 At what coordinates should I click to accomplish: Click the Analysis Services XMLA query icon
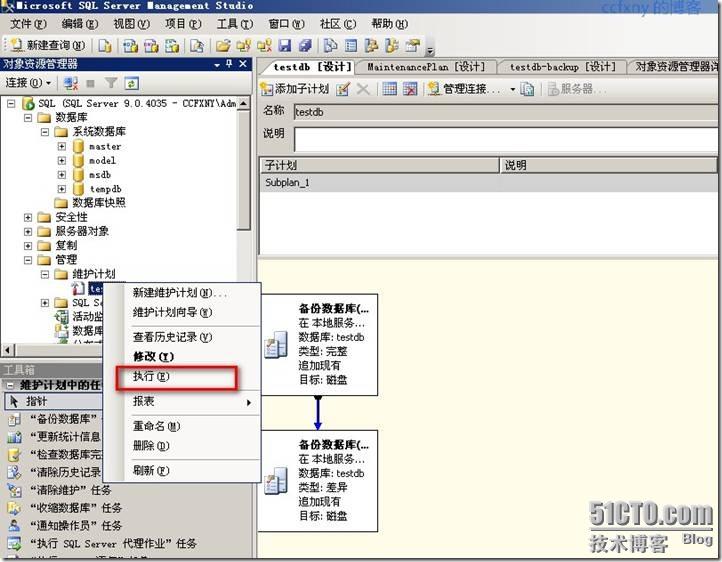click(172, 46)
